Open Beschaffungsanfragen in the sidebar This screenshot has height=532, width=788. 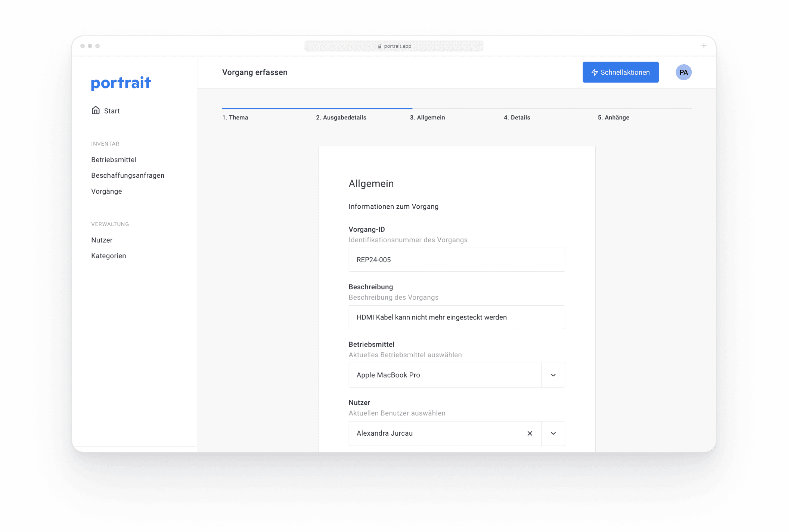127,175
